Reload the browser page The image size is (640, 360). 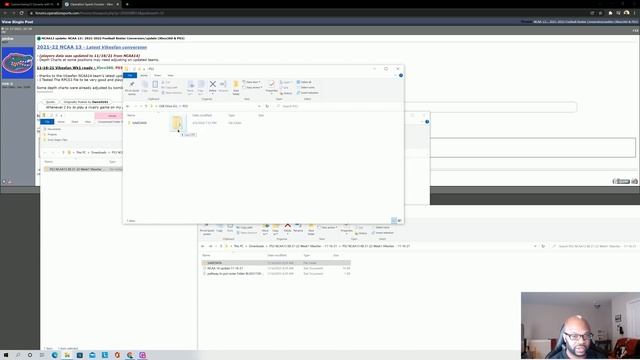(22, 13)
